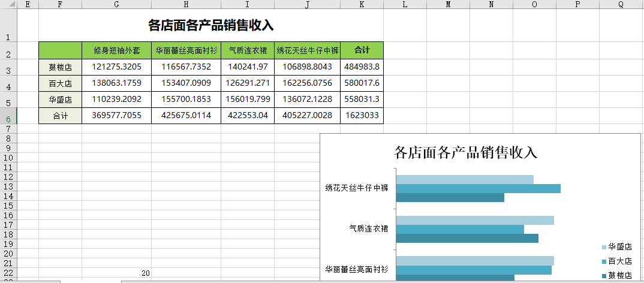This screenshot has height=283, width=644.
Task: Click the 华盛店 bar for 气质连衣裙
Action: (475, 220)
